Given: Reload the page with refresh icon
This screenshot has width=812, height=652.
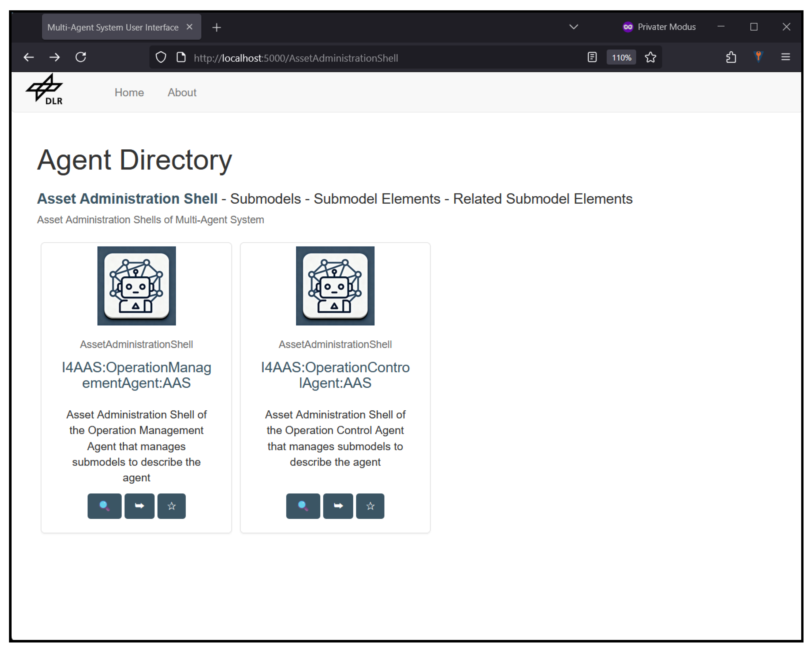Looking at the screenshot, I should (81, 57).
